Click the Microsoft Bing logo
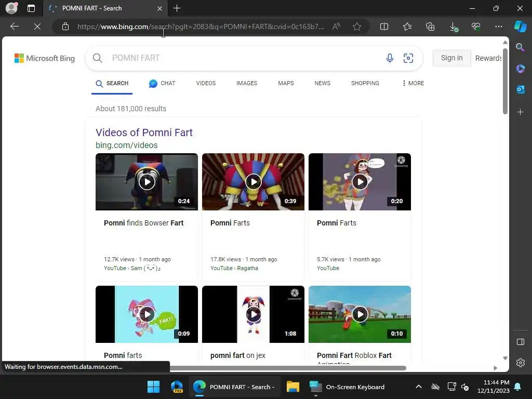The height and width of the screenshot is (399, 532). (x=45, y=58)
